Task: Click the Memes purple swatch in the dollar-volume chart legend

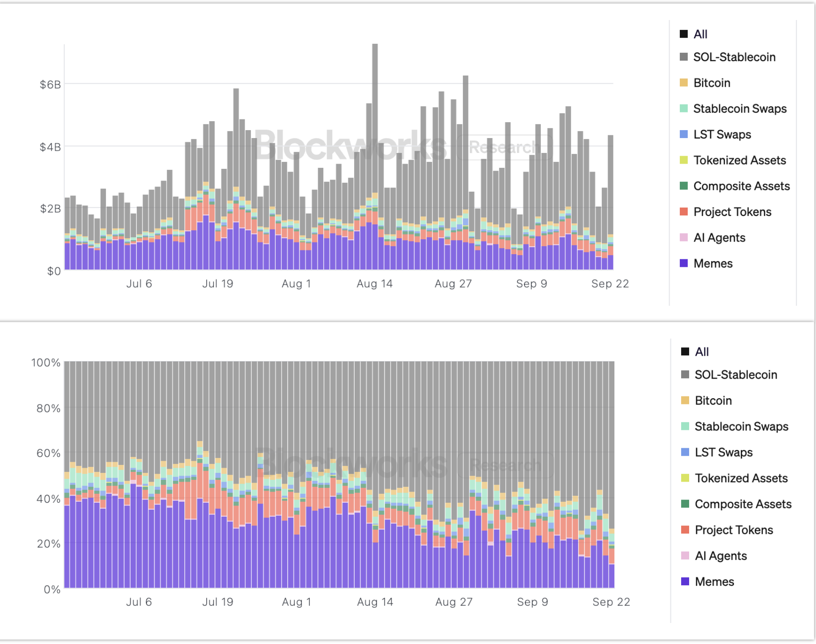Action: pos(684,263)
